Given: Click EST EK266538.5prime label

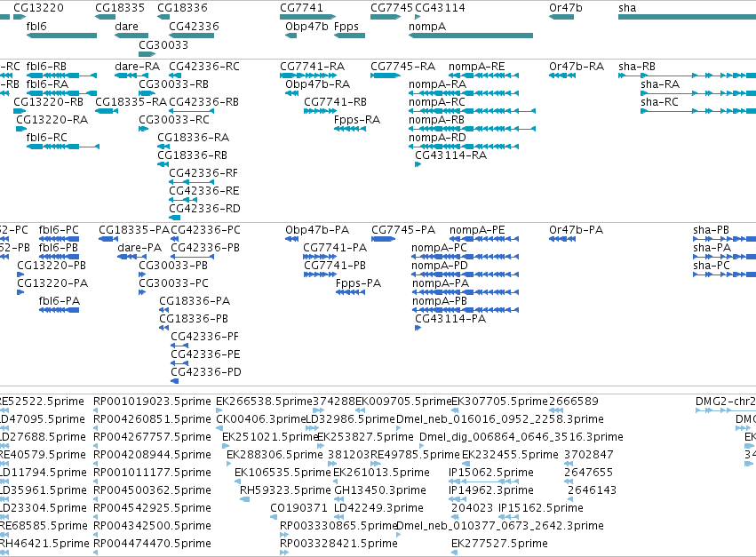Looking at the screenshot, I should tap(264, 402).
